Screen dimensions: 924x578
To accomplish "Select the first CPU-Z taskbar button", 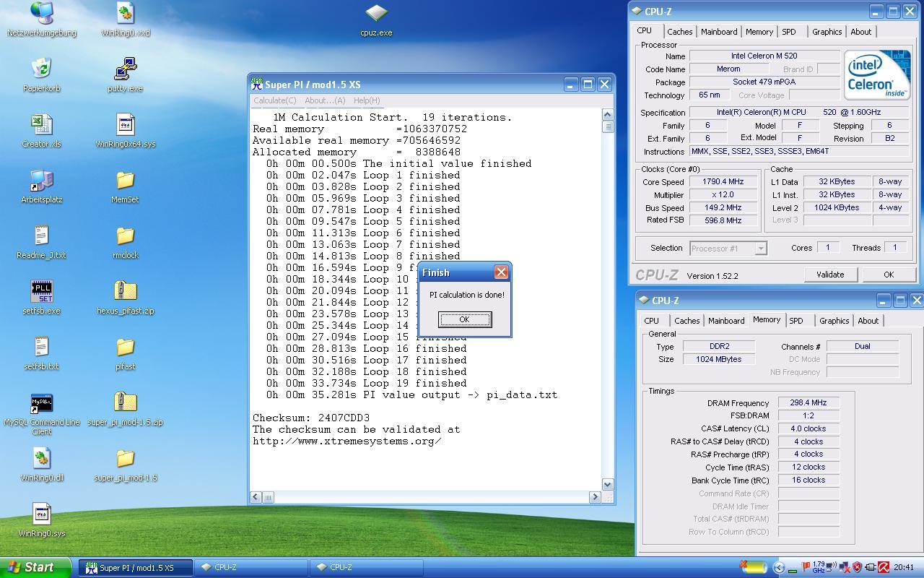I will tap(250, 567).
